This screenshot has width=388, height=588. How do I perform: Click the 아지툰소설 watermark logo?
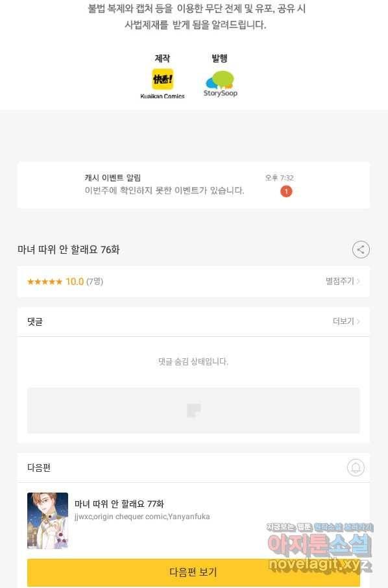(x=319, y=545)
